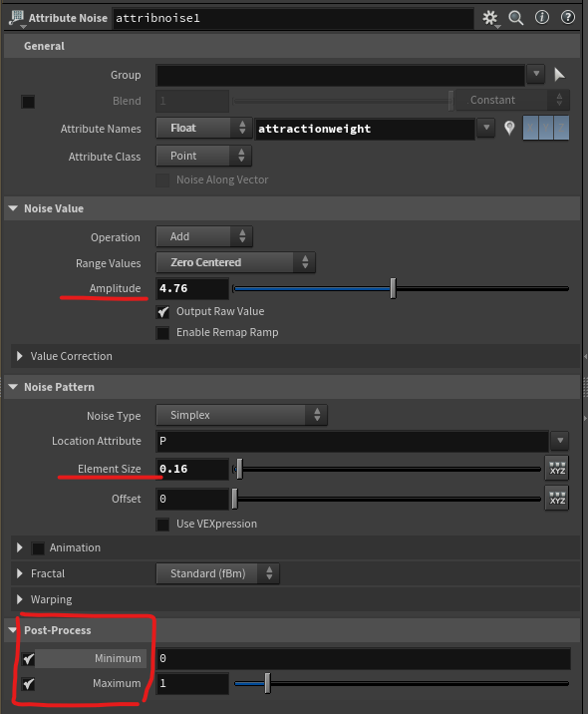
Task: Toggle the Maximum post-process checkbox
Action: click(x=28, y=684)
